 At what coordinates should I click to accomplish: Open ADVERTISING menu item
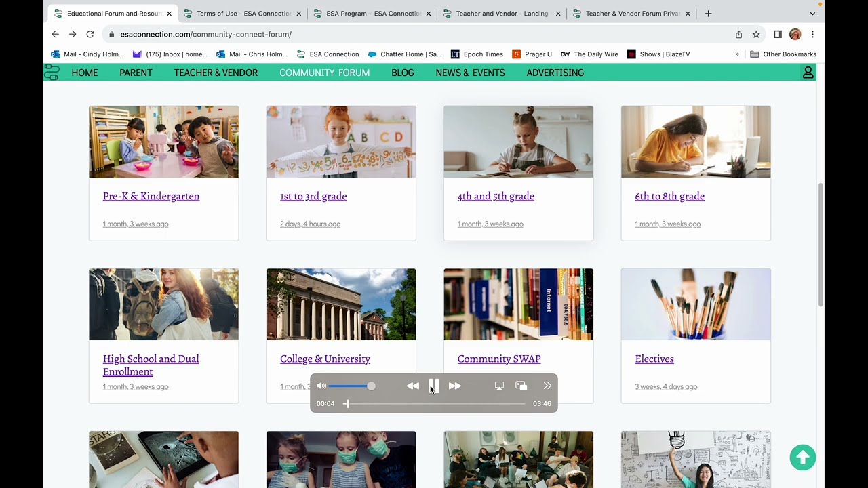click(x=555, y=73)
